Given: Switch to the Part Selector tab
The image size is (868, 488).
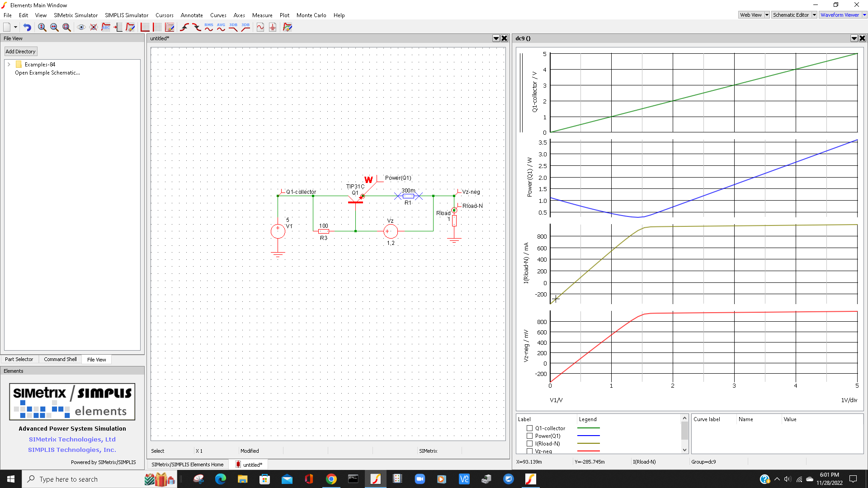Looking at the screenshot, I should coord(19,359).
